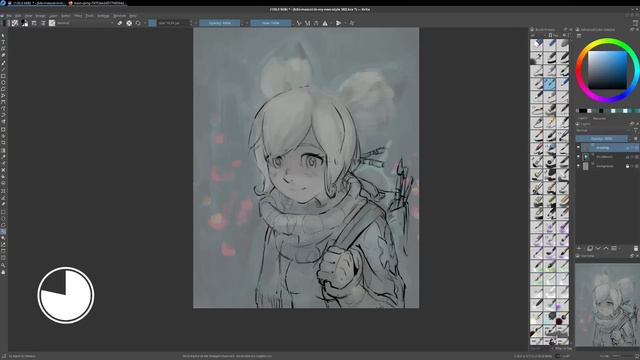Screen dimensions: 640x360
Task: Select the Pan tool
Action: 3,272
